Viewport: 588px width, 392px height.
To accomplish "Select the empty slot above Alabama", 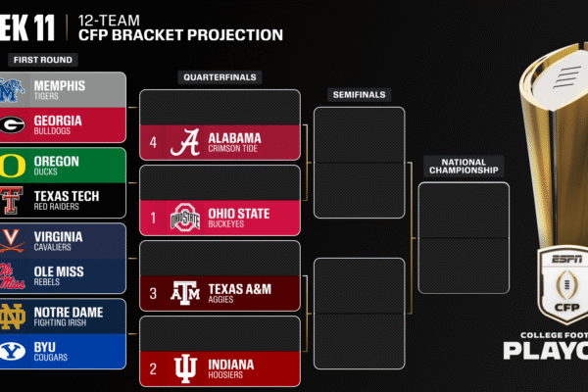I will [x=220, y=108].
